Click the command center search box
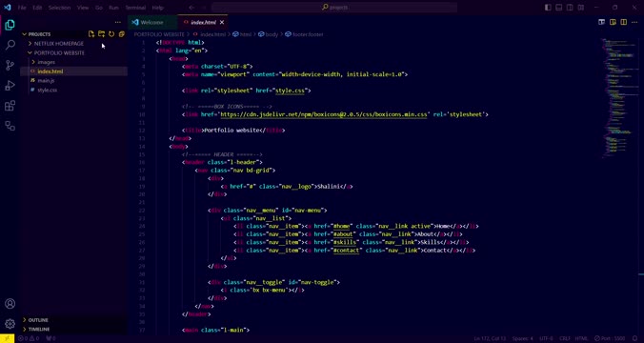The height and width of the screenshot is (343, 644). point(334,8)
